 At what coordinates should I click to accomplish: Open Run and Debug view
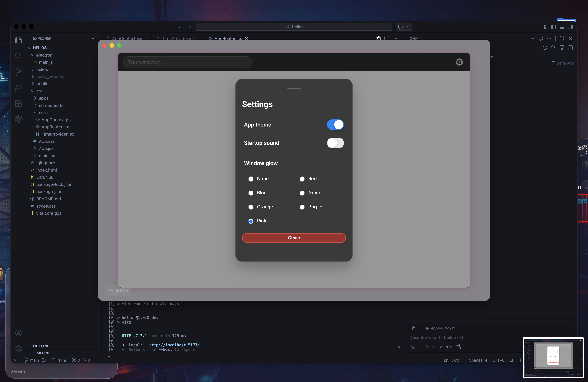[18, 88]
